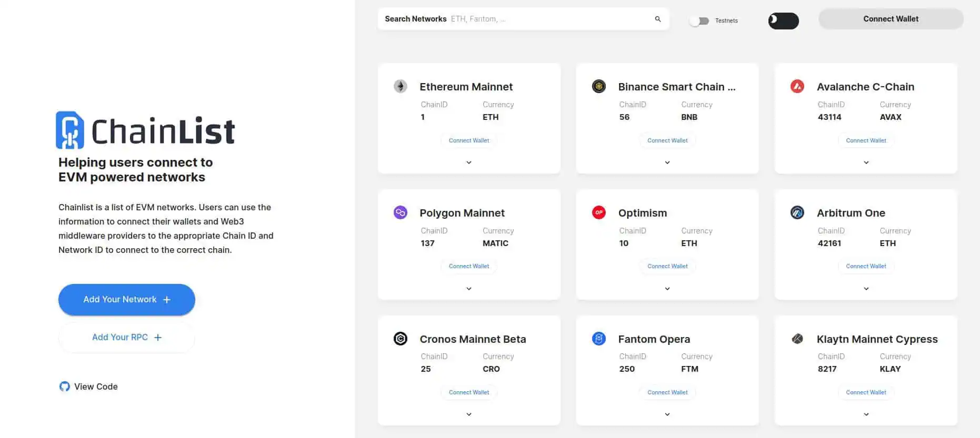Screen dimensions: 980x438
Task: Connect wallet on Cronos Mainnet Beta card
Action: (469, 392)
